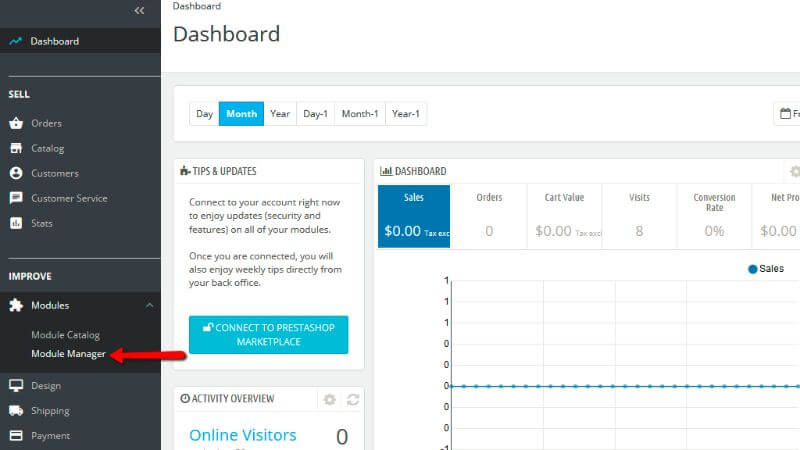Select the Day period button
The height and width of the screenshot is (450, 800).
(x=204, y=114)
